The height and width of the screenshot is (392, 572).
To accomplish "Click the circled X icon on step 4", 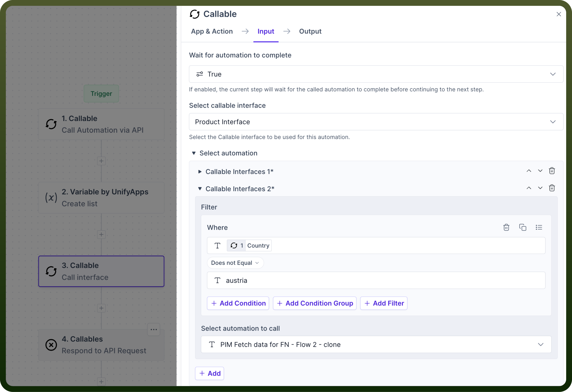I will pyautogui.click(x=51, y=345).
